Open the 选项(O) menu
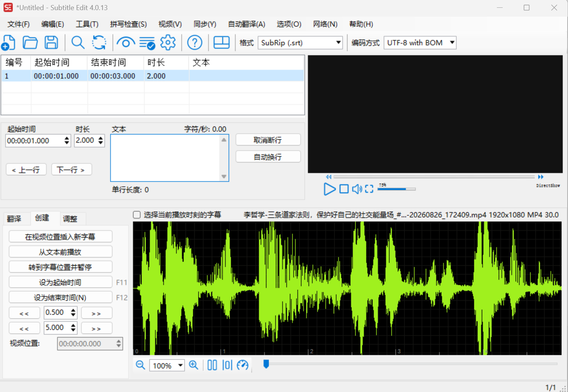Image resolution: width=568 pixels, height=392 pixels. (289, 24)
